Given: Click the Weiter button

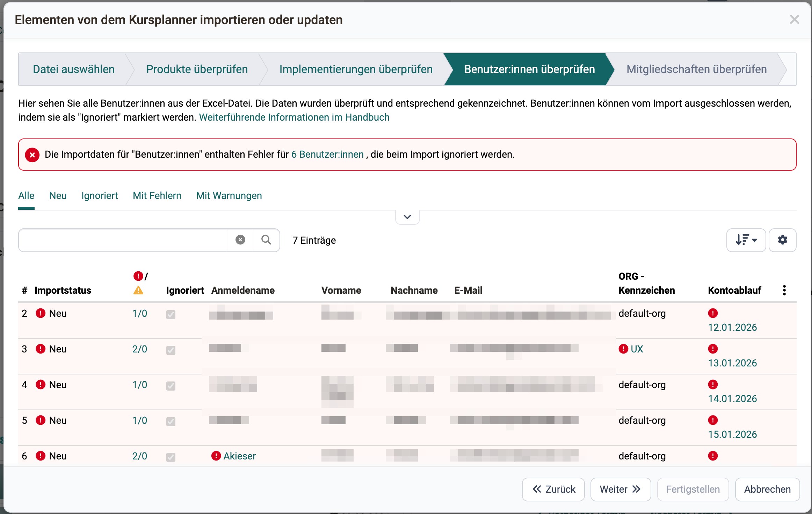Looking at the screenshot, I should (621, 490).
